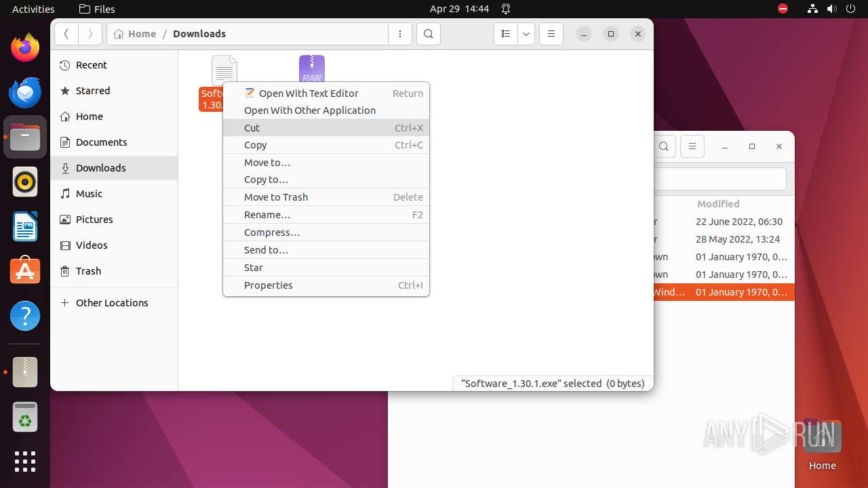Expand view options dropdown arrow
This screenshot has height=488, width=868.
(526, 34)
